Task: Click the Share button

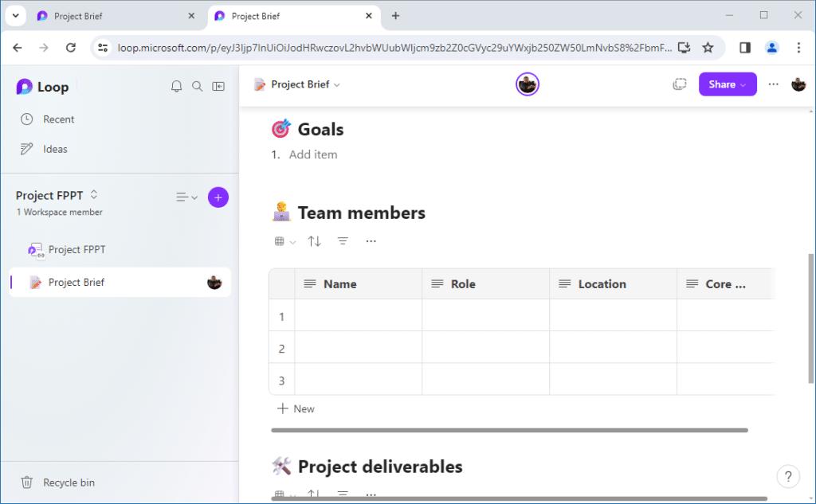Action: (721, 84)
